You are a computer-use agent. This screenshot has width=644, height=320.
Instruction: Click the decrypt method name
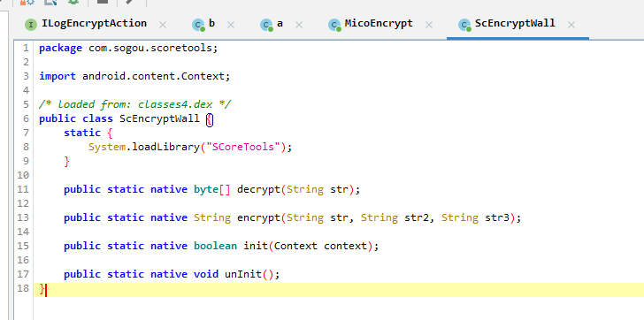click(258, 189)
